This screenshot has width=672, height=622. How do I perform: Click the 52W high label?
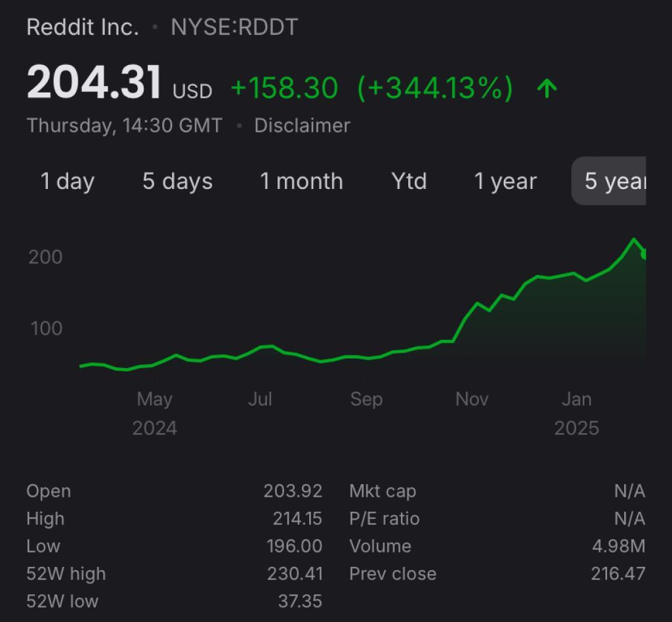pos(66,573)
